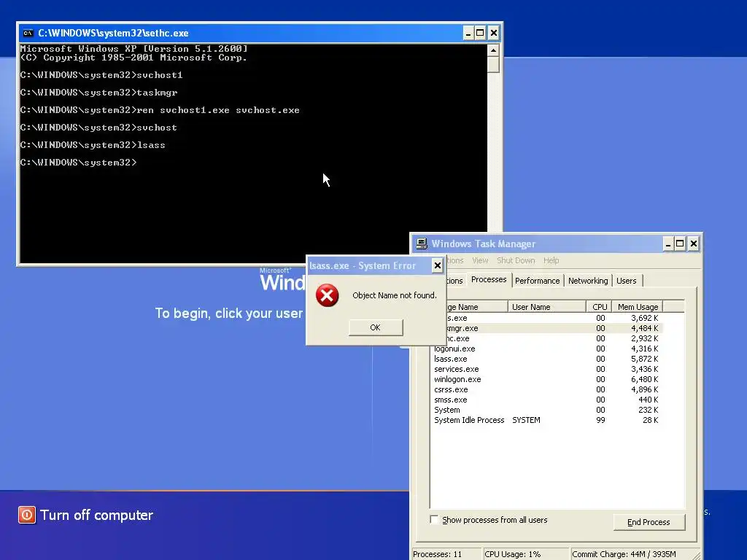Click the Task Manager resize grip
747x560 pixels.
(695, 555)
